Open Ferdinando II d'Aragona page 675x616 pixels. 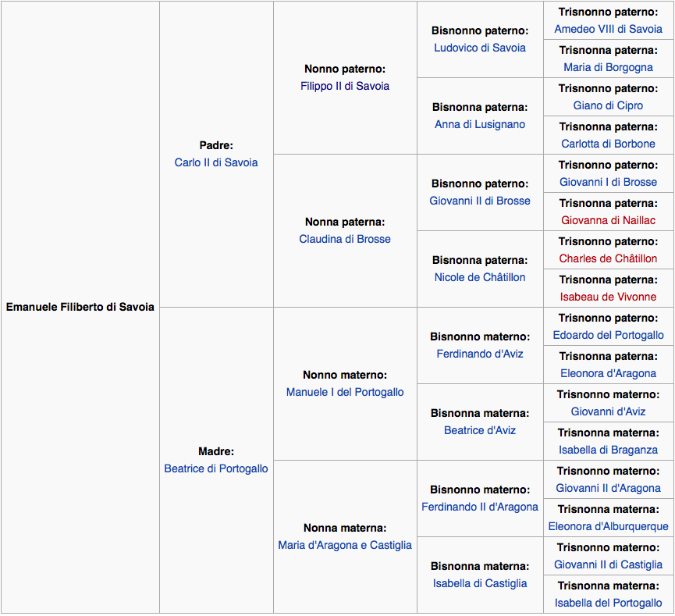click(479, 507)
